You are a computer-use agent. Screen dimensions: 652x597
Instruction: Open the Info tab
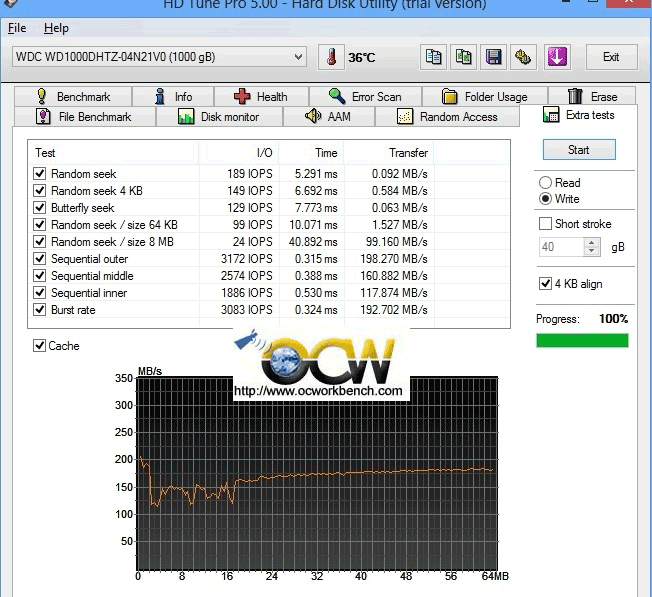point(173,96)
